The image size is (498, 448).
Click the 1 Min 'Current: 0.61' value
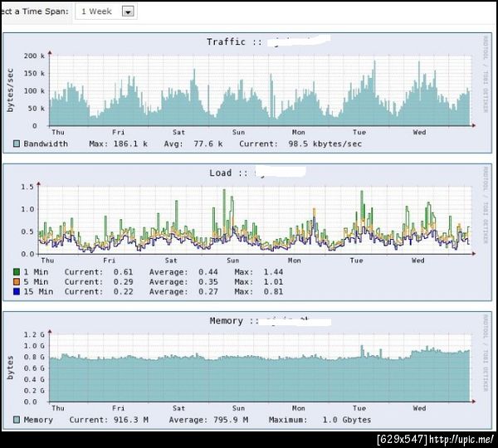tap(99, 272)
